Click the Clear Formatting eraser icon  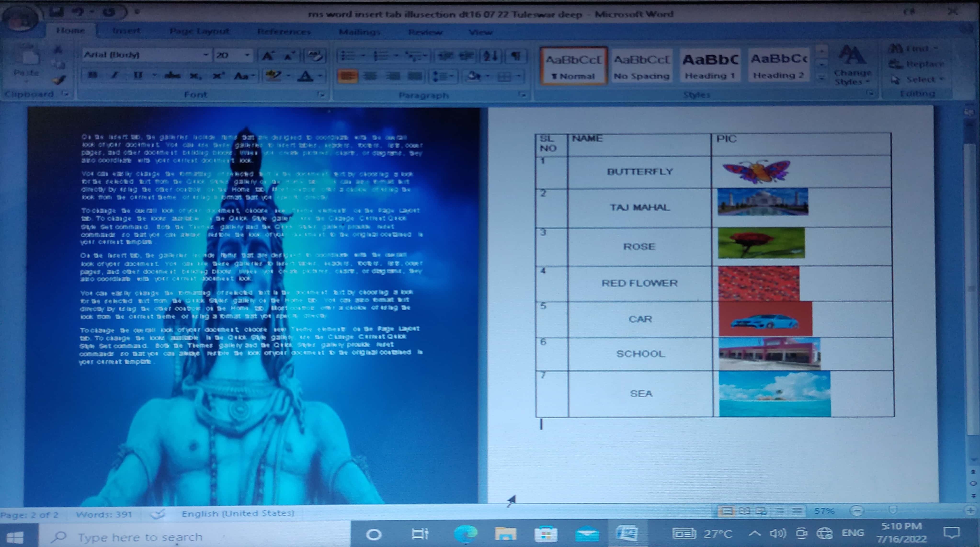pyautogui.click(x=315, y=56)
